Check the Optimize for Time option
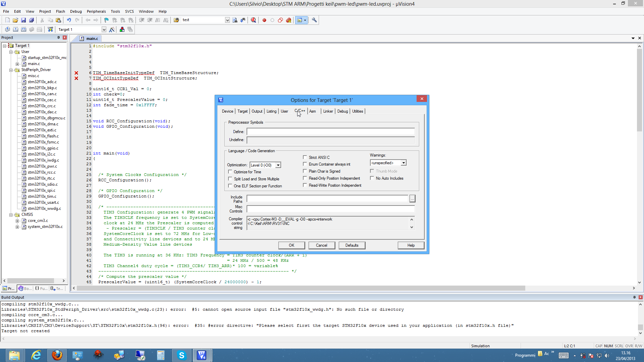This screenshot has height=362, width=644. (230, 172)
